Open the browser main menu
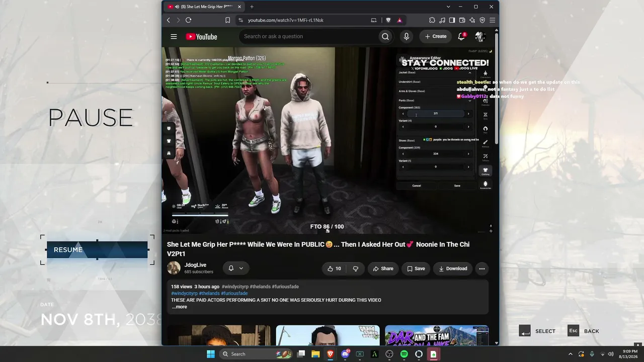This screenshot has height=362, width=644. [x=493, y=20]
